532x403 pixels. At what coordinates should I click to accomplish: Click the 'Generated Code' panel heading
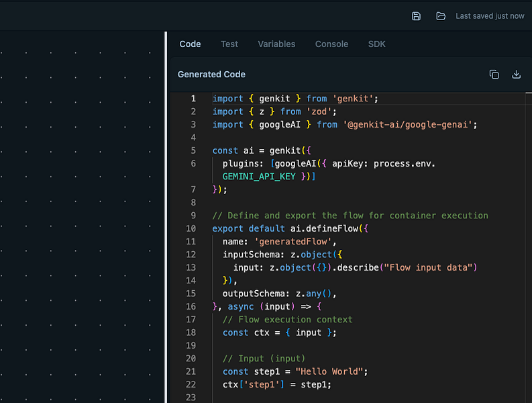point(211,75)
